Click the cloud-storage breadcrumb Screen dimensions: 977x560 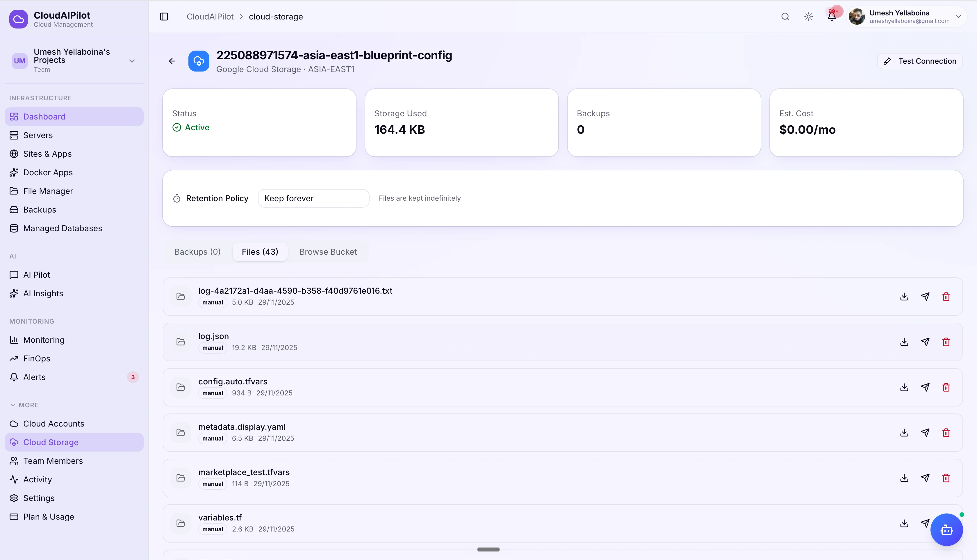tap(276, 17)
